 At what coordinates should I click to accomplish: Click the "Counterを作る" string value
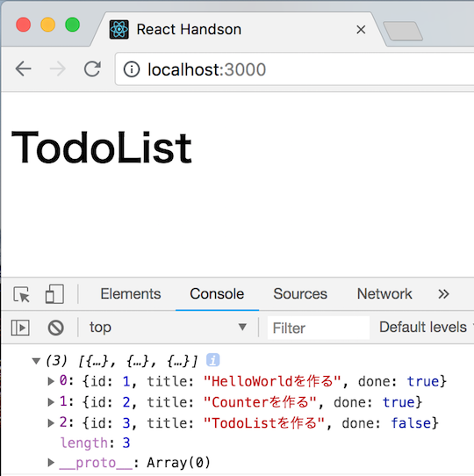point(261,402)
